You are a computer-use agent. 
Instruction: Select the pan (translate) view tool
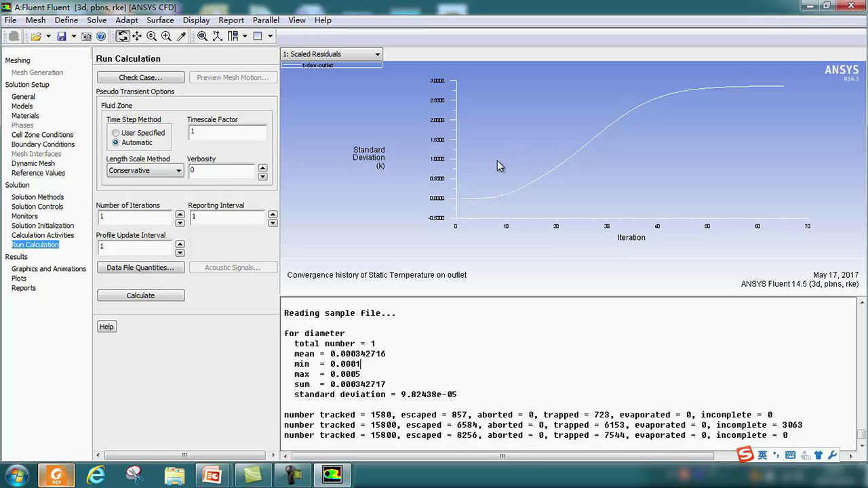coord(137,37)
